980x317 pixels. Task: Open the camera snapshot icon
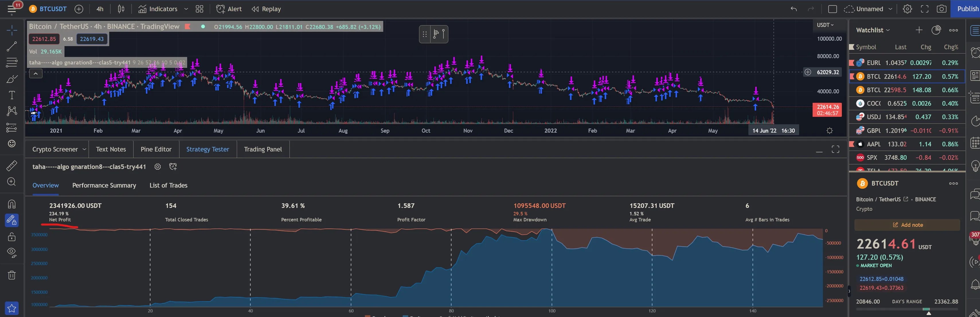tap(941, 9)
